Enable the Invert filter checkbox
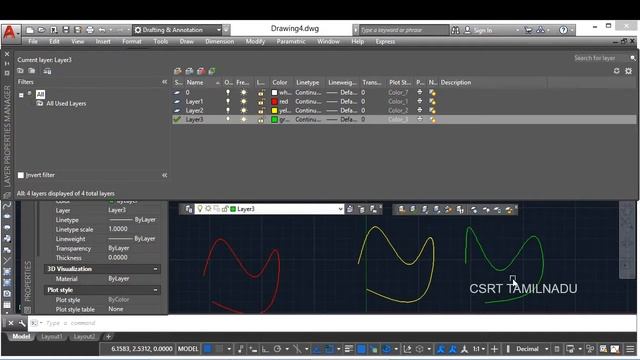 [21, 175]
